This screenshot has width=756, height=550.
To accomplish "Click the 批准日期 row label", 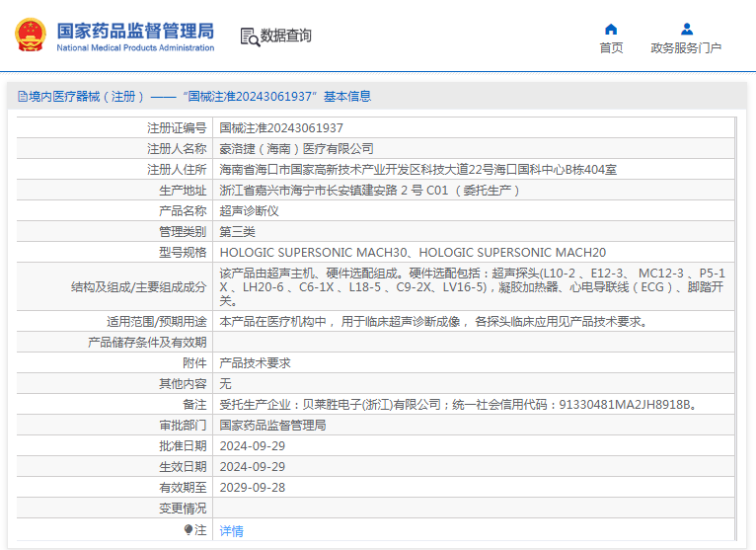I will (183, 445).
